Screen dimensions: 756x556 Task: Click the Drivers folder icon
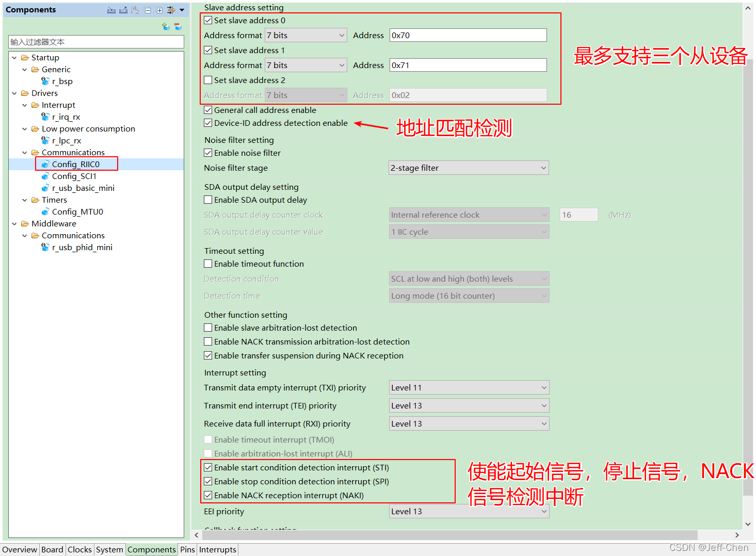tap(25, 93)
